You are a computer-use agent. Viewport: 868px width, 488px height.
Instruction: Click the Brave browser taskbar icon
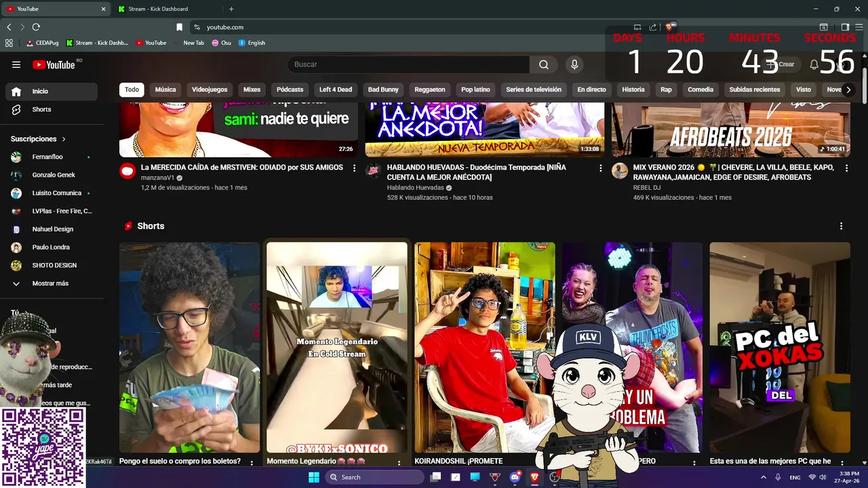coord(534,477)
